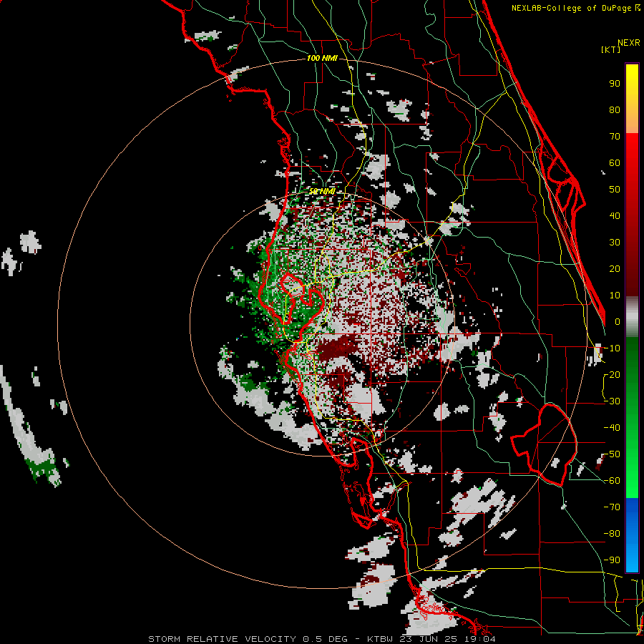Click the gray zero band of the color bar
The height and width of the screenshot is (644, 644).
pyautogui.click(x=632, y=316)
